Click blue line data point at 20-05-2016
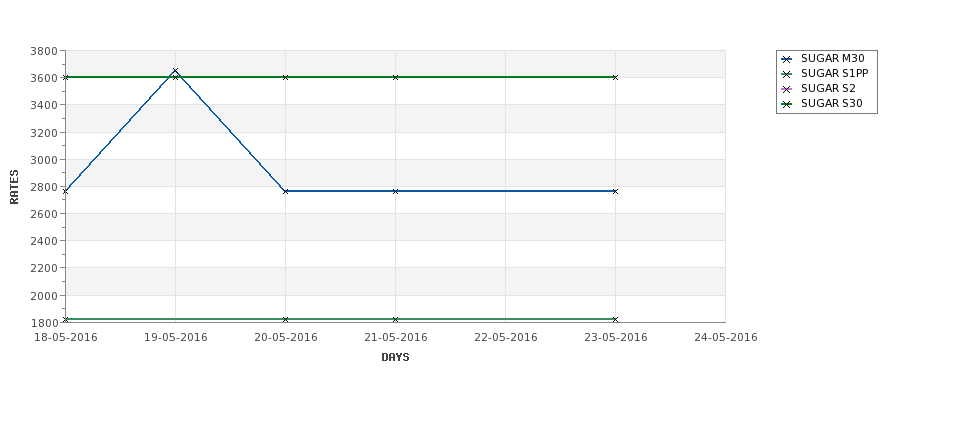 point(285,191)
